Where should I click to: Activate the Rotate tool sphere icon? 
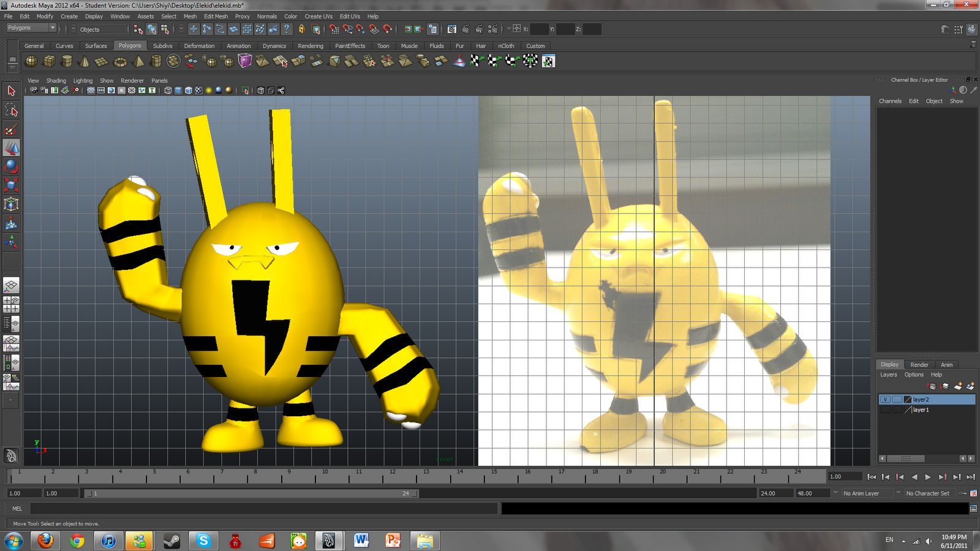[11, 167]
